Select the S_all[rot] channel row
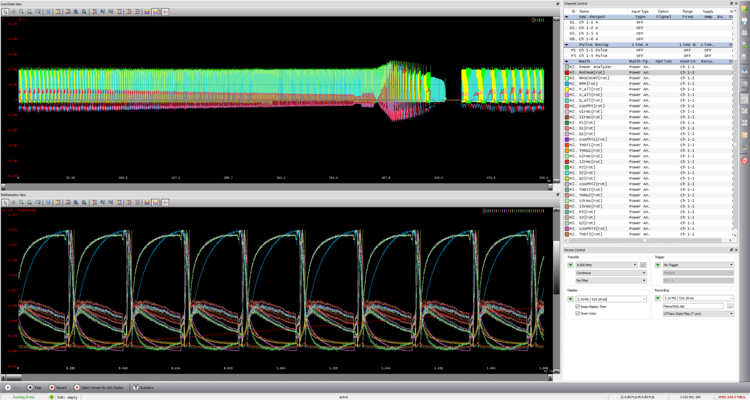The width and height of the screenshot is (750, 400). click(648, 95)
